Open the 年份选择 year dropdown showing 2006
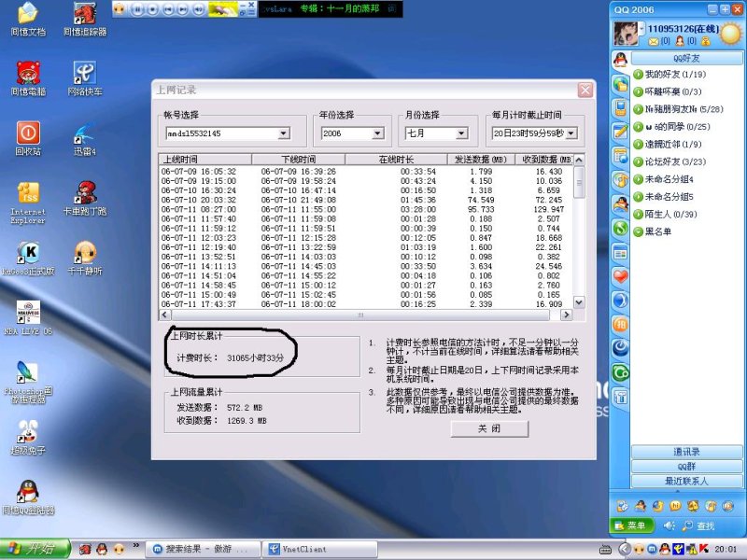This screenshot has height=560, width=747. tap(377, 133)
